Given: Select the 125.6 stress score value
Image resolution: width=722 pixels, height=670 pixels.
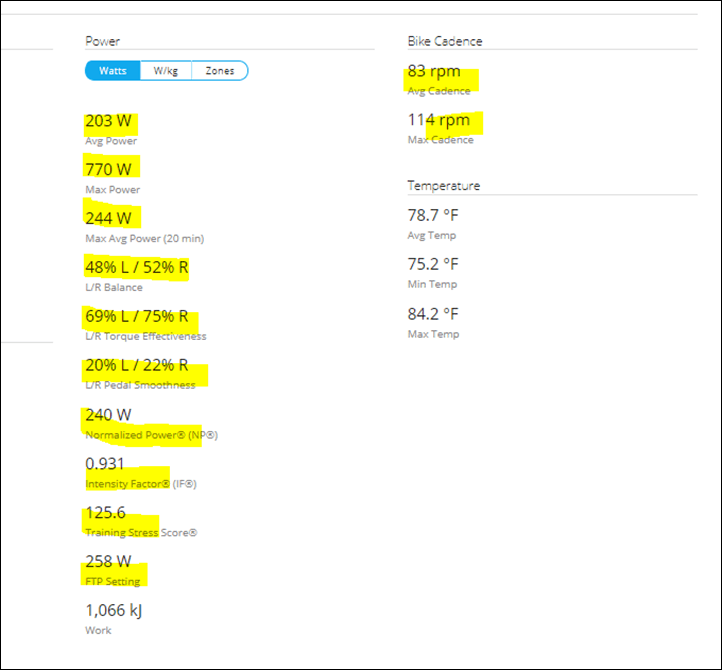Looking at the screenshot, I should [x=105, y=513].
